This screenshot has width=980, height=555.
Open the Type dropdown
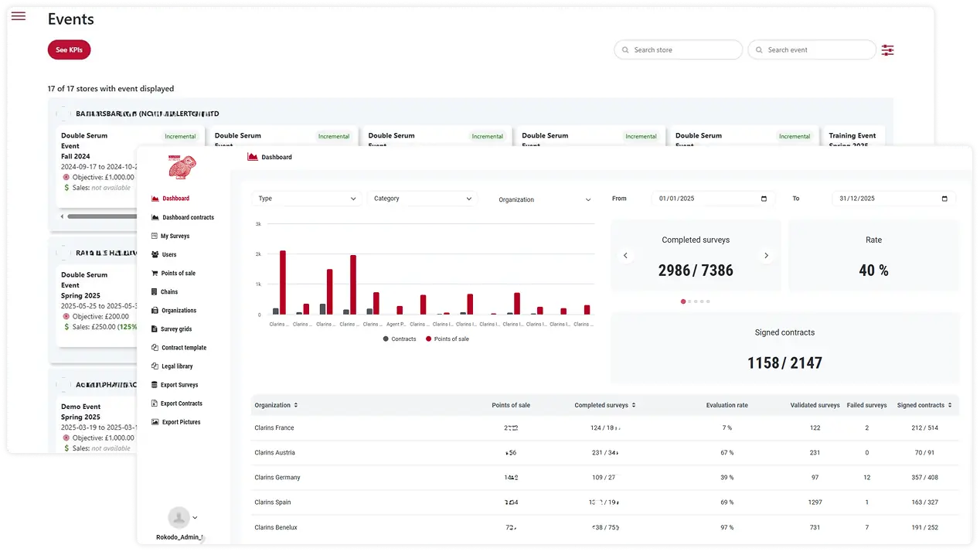[x=307, y=198]
